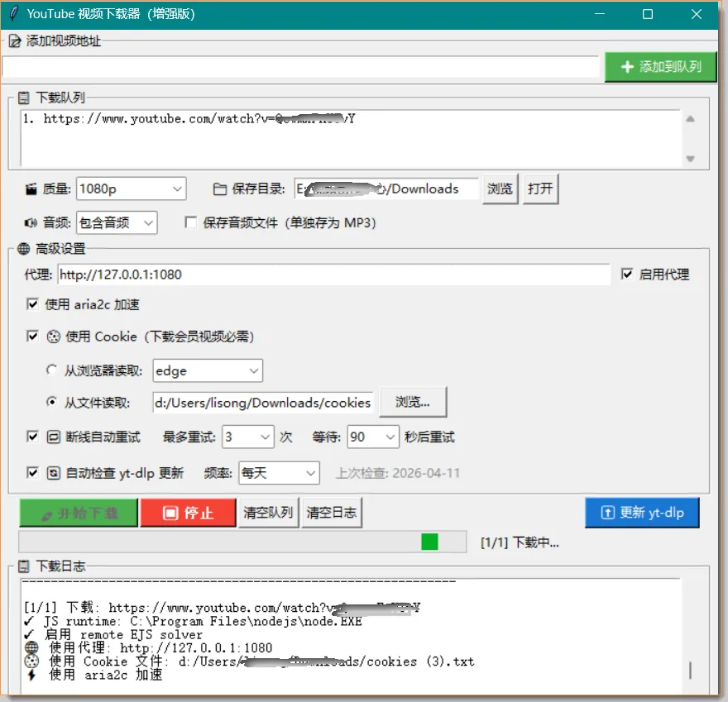Open the 最多重试 count dropdown
This screenshot has height=702, width=728.
[x=248, y=437]
